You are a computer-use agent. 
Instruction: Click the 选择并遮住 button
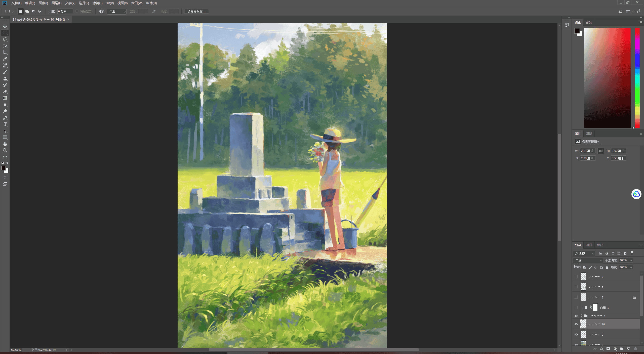click(196, 11)
